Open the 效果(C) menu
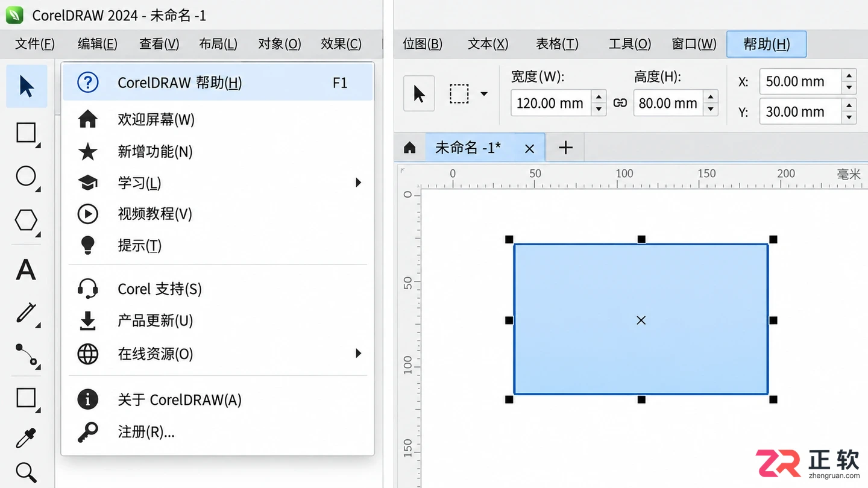 click(x=341, y=44)
